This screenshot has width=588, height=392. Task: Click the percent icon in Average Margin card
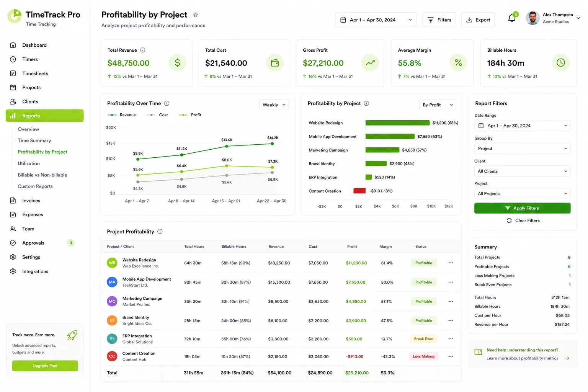coord(458,63)
